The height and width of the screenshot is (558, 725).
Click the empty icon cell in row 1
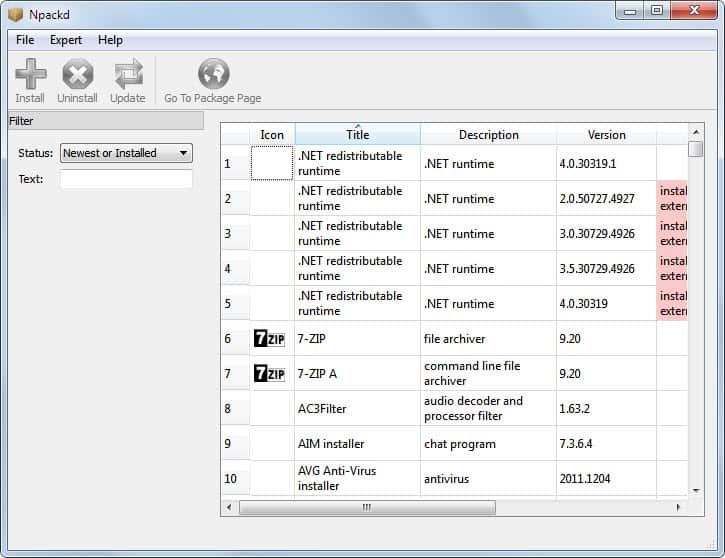272,163
